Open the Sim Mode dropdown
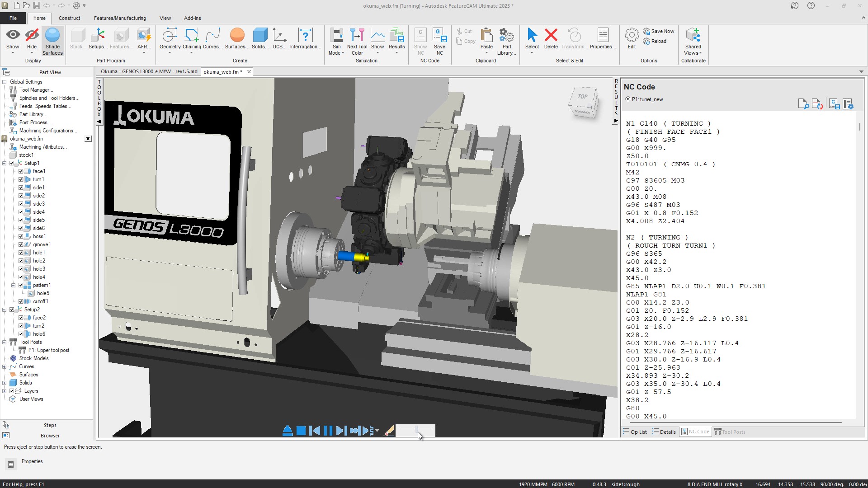Image resolution: width=868 pixels, height=488 pixels. tap(336, 41)
